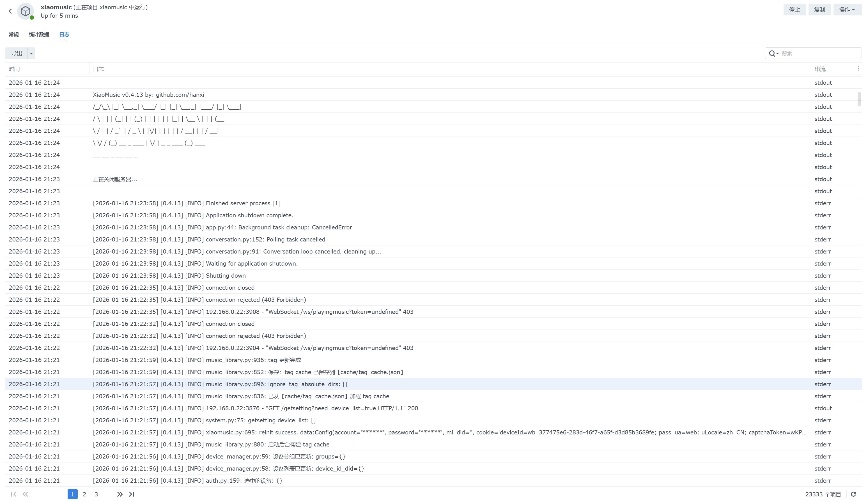Switch to the 常规 tab
This screenshot has height=502, width=868.
14,34
